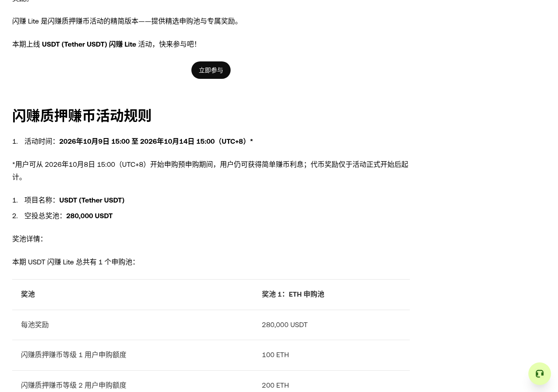Click the 本期 USDT 闪赚 Lite 总共有 1 个申购池 sentence
The width and height of the screenshot is (558, 392).
[x=74, y=262]
